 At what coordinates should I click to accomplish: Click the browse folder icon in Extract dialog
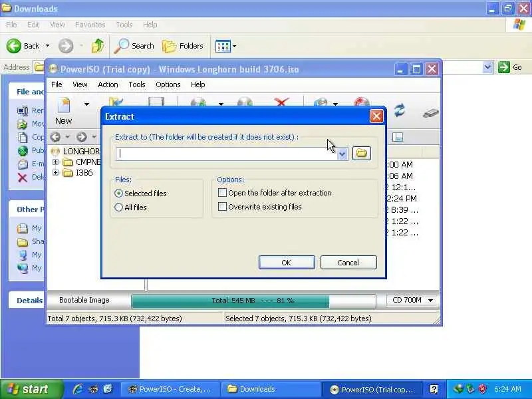(361, 154)
